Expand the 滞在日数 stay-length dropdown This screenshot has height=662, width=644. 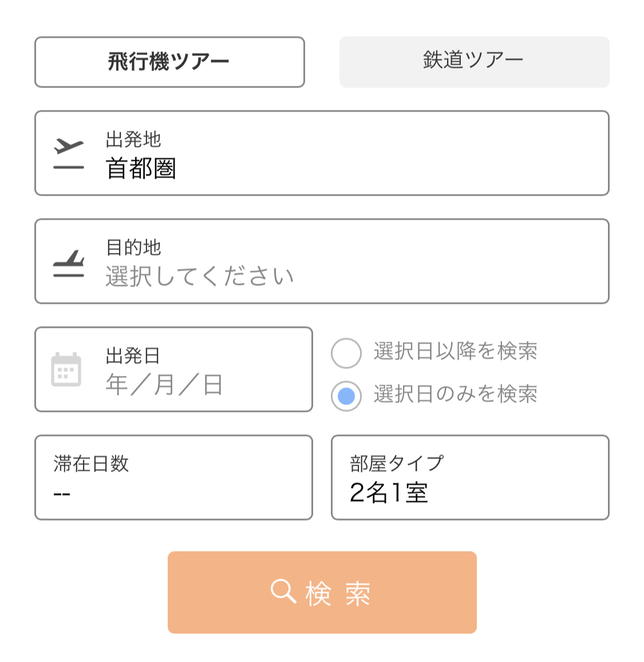click(173, 478)
